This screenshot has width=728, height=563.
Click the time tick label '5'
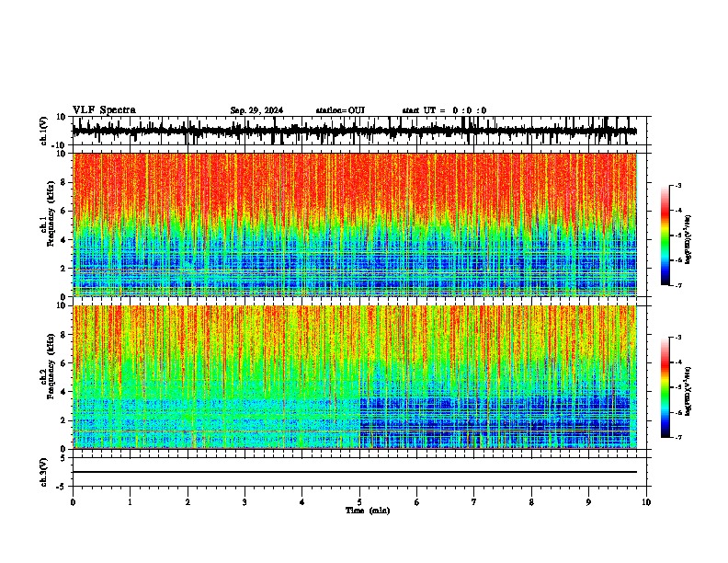tap(359, 502)
